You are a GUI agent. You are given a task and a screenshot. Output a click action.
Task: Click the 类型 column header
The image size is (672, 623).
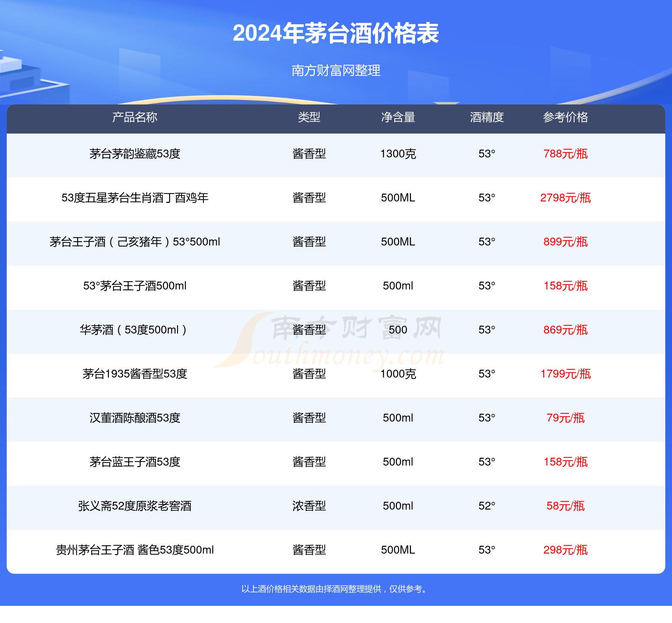click(309, 117)
